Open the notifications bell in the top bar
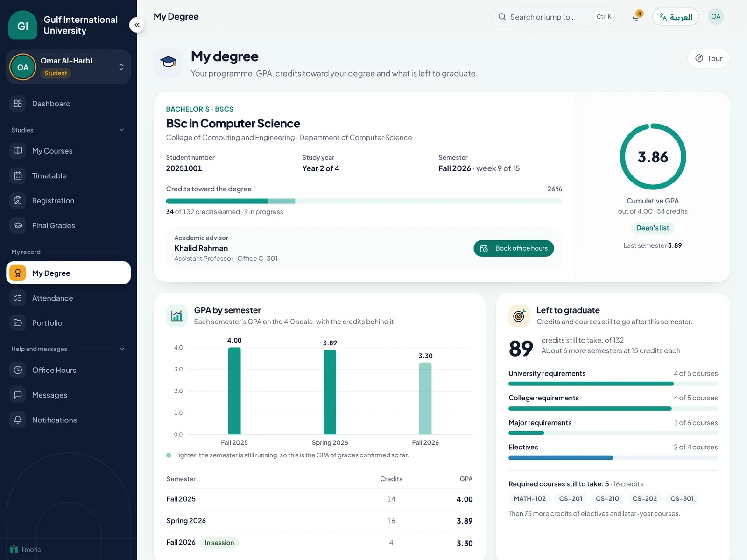The height and width of the screenshot is (560, 747). [636, 17]
